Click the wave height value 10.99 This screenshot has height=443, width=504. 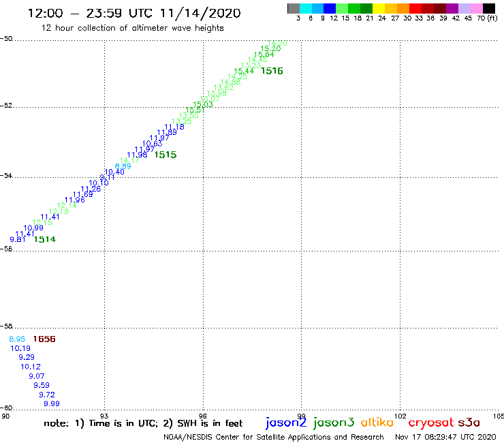(33, 228)
